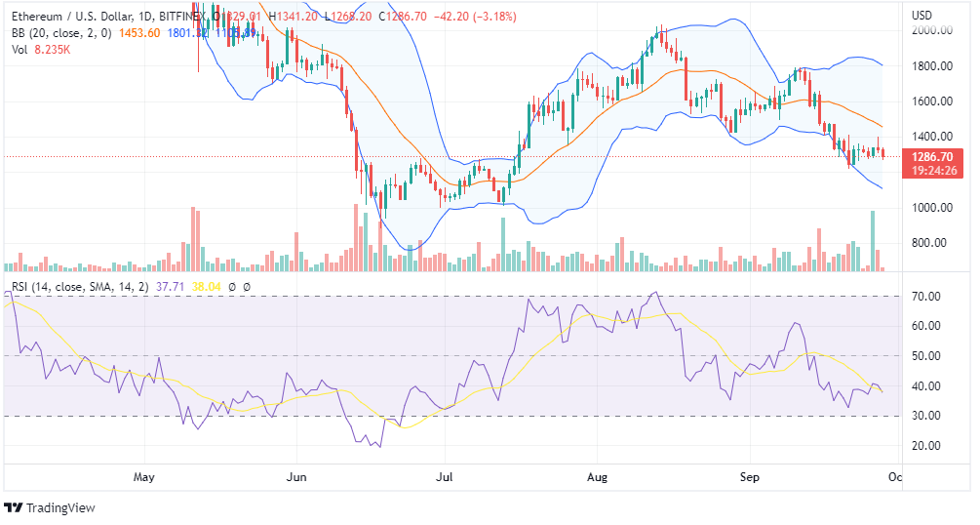Image resolution: width=980 pixels, height=525 pixels.
Task: Click the yellow RSI SMA value 38.04
Action: [208, 287]
